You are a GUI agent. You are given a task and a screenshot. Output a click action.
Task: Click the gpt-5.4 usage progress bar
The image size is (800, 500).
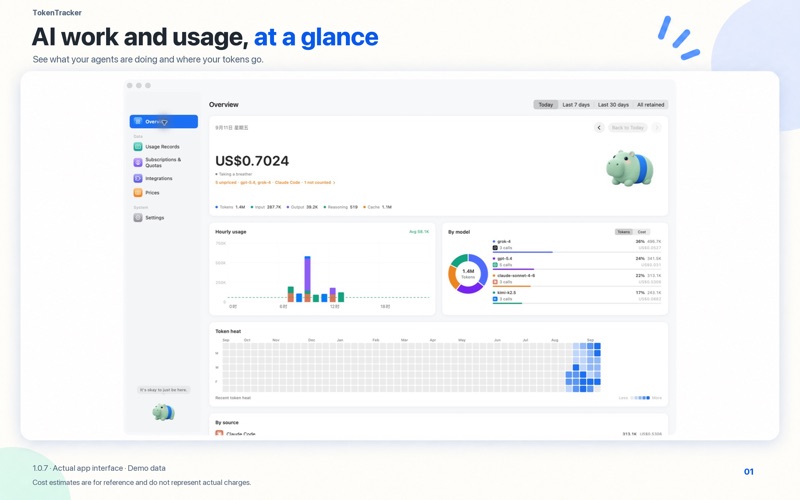[577, 269]
